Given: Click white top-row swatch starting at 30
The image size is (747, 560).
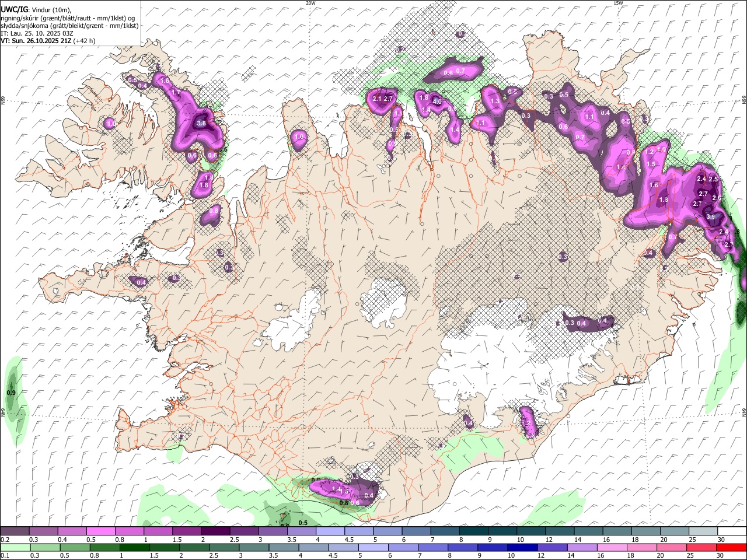Looking at the screenshot, I should [x=732, y=531].
